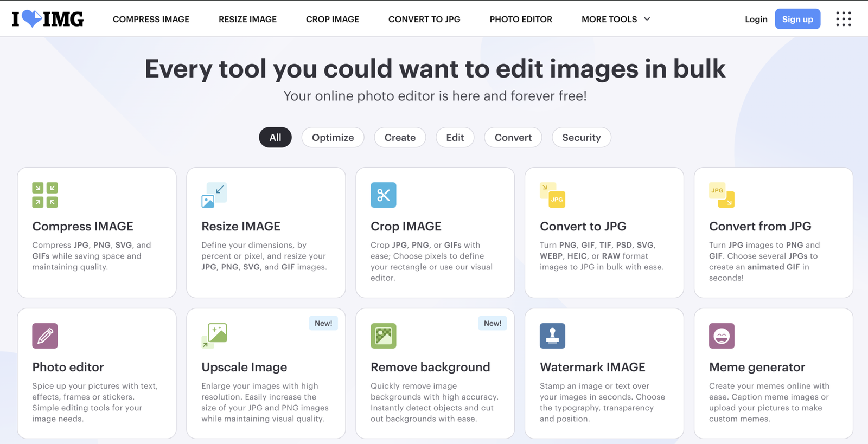Click the Watermark IMAGE description text

pos(602,402)
